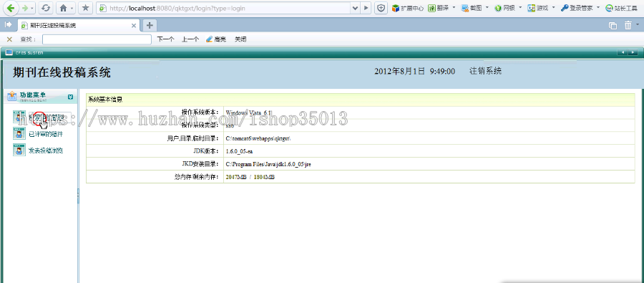Go back with the green arrow button

click(10, 8)
